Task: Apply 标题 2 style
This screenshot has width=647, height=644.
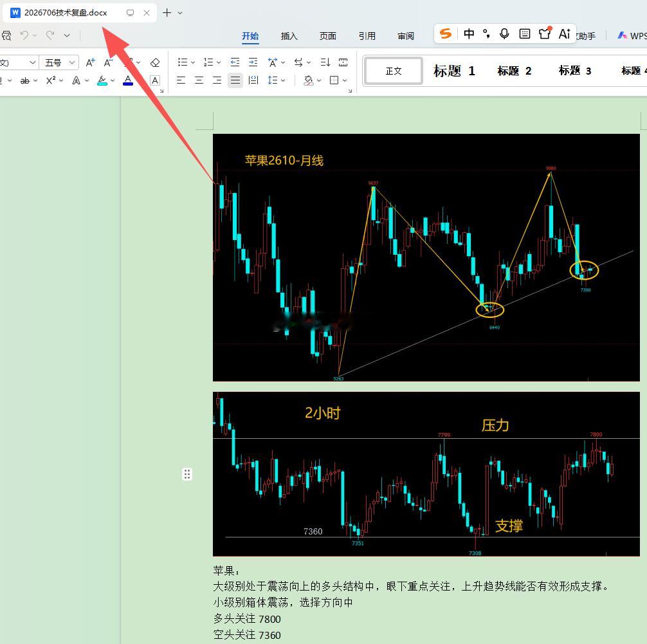Action: (x=514, y=71)
